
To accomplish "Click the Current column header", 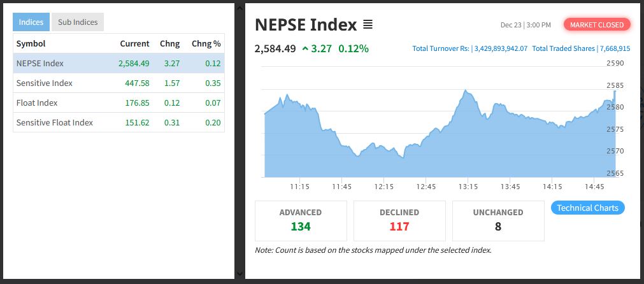I will [134, 43].
